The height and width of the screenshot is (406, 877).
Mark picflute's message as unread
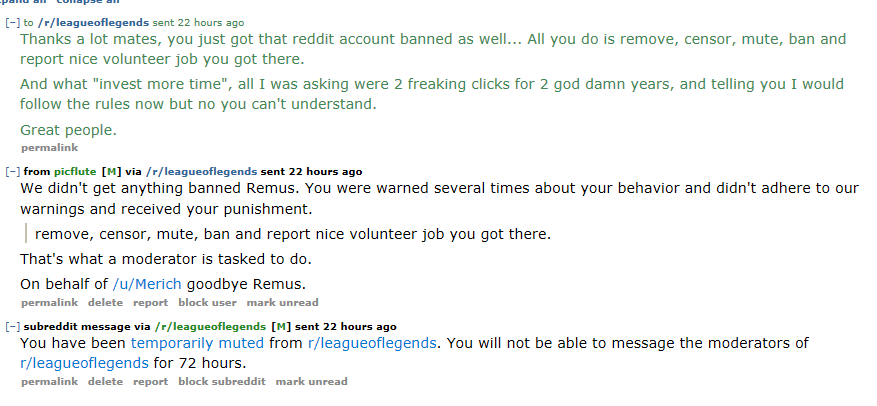282,303
